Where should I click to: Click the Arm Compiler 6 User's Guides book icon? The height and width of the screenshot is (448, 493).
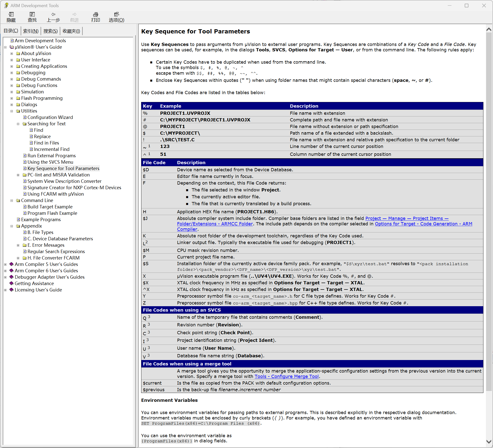click(12, 271)
